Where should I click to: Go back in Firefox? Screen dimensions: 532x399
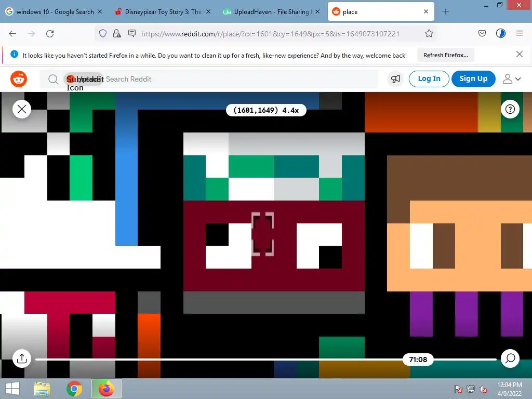[x=12, y=34]
